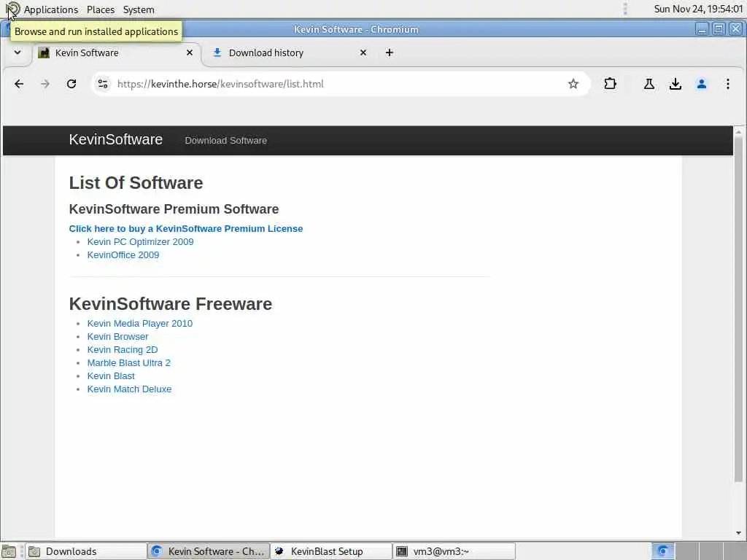Reload the current page

[x=71, y=85]
